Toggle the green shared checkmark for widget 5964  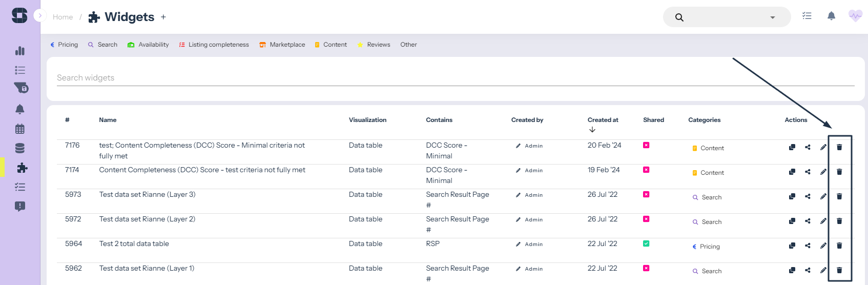(646, 243)
